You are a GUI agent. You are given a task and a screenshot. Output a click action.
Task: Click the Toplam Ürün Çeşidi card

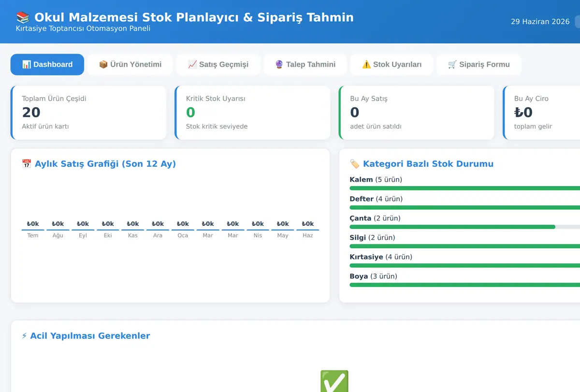[88, 113]
